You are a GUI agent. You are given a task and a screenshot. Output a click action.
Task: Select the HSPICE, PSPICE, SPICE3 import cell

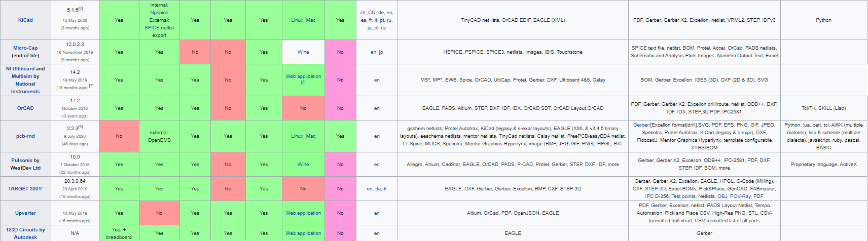[x=513, y=52]
